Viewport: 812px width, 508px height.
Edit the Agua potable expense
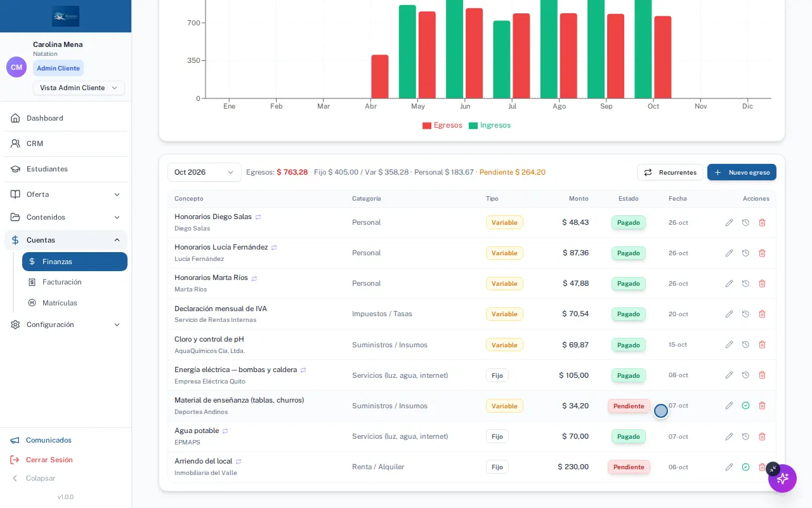pos(729,436)
